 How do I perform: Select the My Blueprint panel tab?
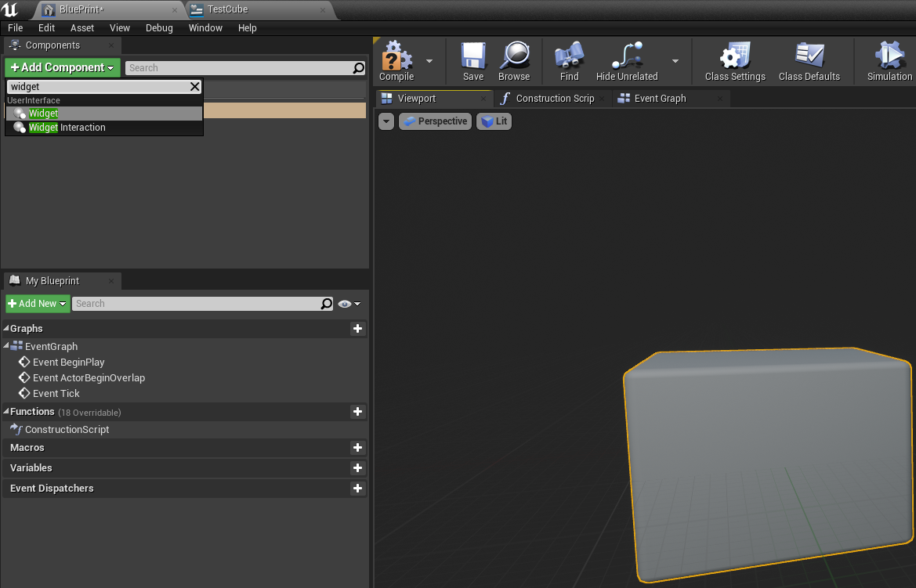coord(62,281)
